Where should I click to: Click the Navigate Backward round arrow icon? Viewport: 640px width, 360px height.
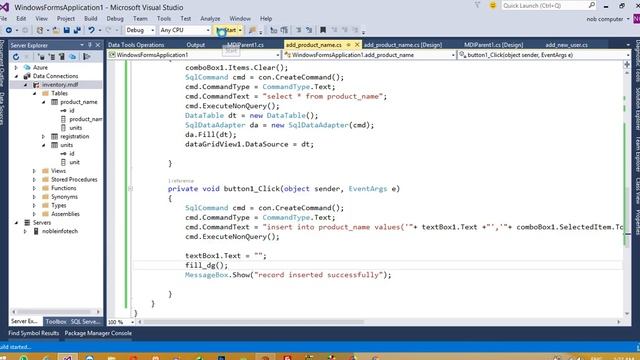point(9,30)
